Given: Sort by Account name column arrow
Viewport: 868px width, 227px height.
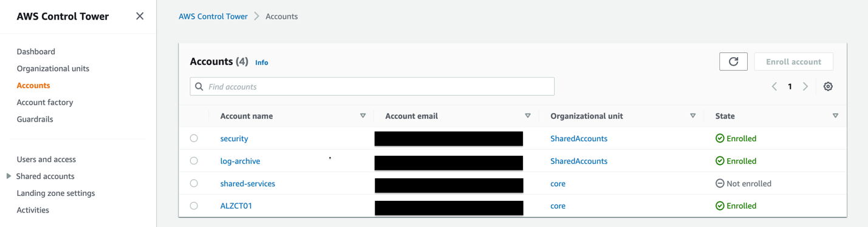Looking at the screenshot, I should [x=363, y=116].
